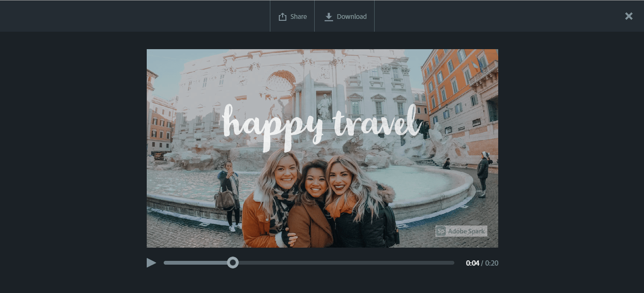Click the 0:04 current time label

pyautogui.click(x=472, y=263)
